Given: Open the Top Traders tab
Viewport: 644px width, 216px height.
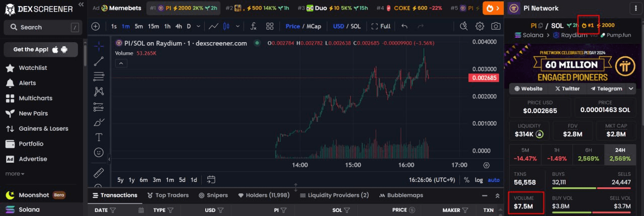Looking at the screenshot, I should click(x=168, y=195).
